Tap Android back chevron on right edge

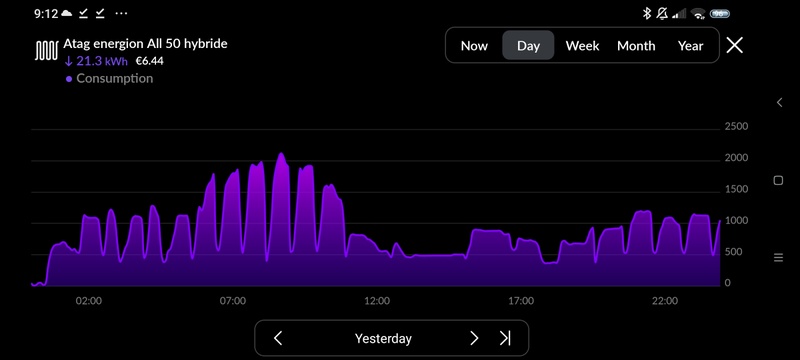coord(779,102)
